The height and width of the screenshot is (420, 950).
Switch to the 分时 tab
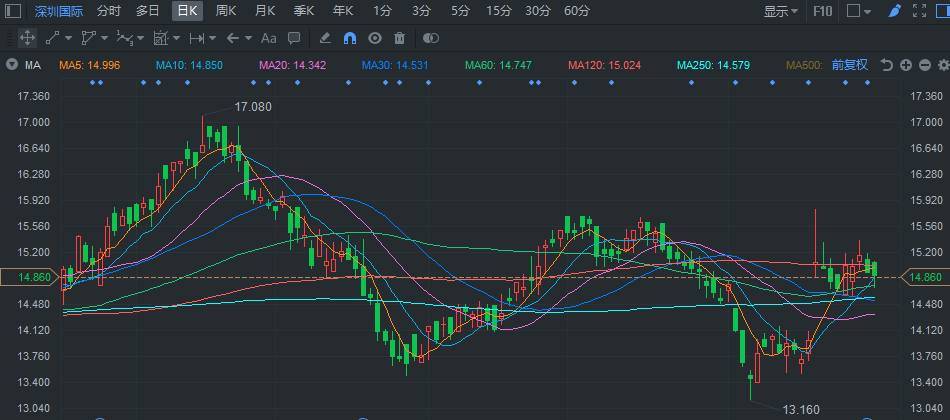pyautogui.click(x=108, y=11)
